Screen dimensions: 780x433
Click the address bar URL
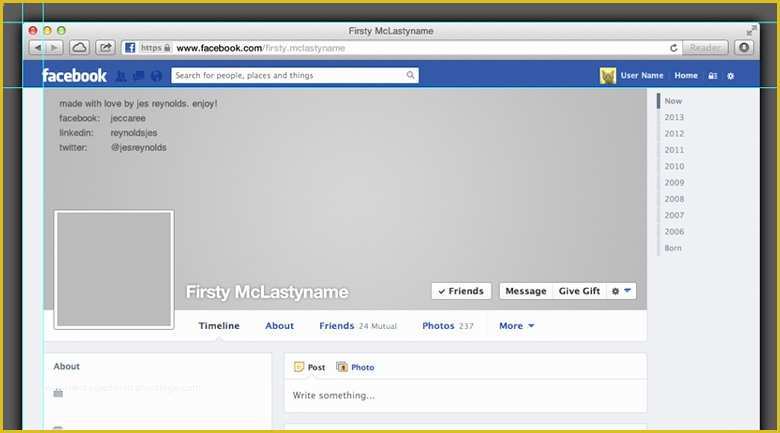point(261,48)
